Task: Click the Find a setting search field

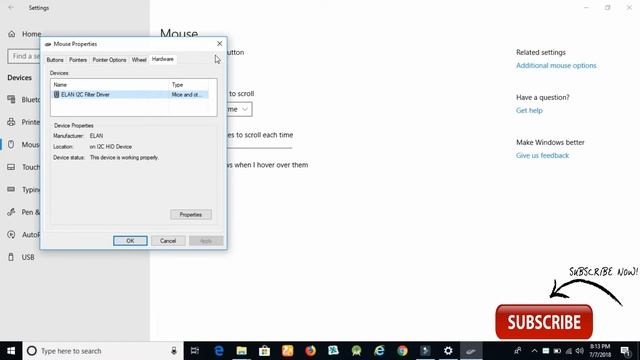Action: (24, 56)
